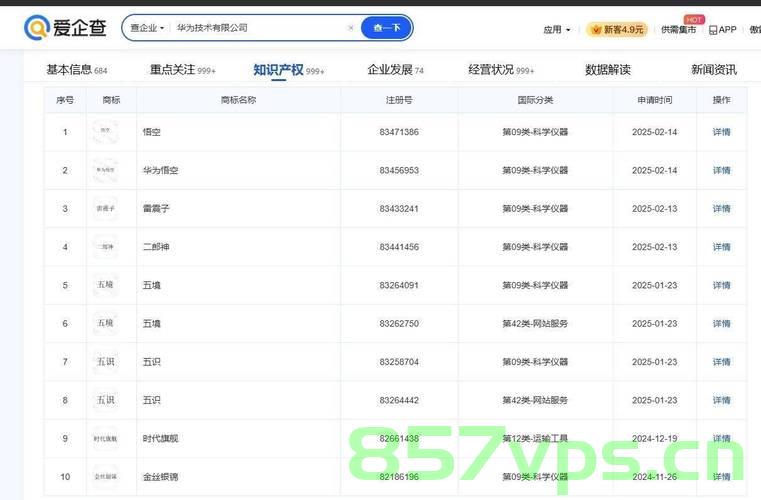Image resolution: width=761 pixels, height=500 pixels.
Task: Select trademark name 二郎神
Action: [156, 247]
